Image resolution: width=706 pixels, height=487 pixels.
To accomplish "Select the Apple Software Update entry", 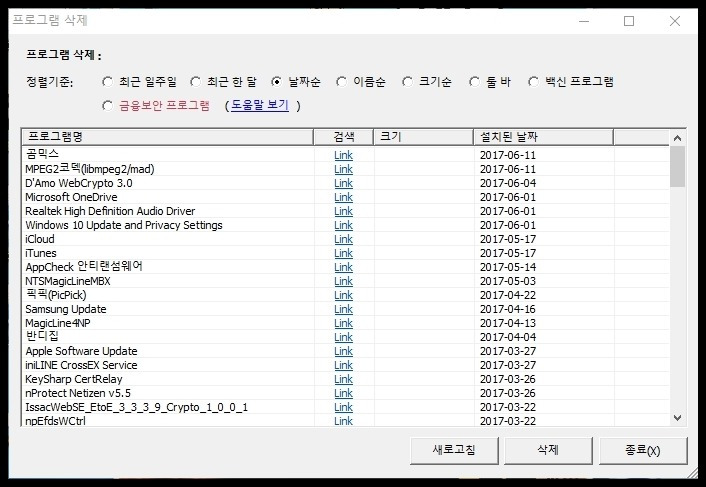I will (81, 351).
